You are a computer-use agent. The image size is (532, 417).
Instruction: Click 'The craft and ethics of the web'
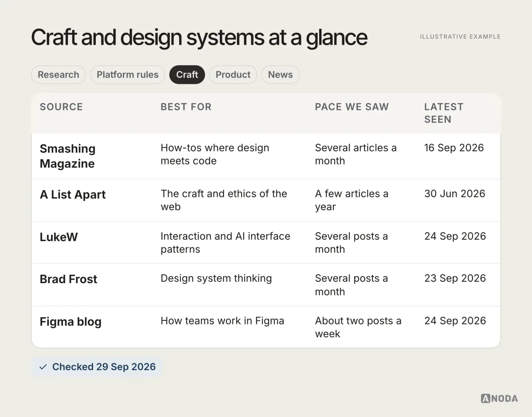point(224,200)
